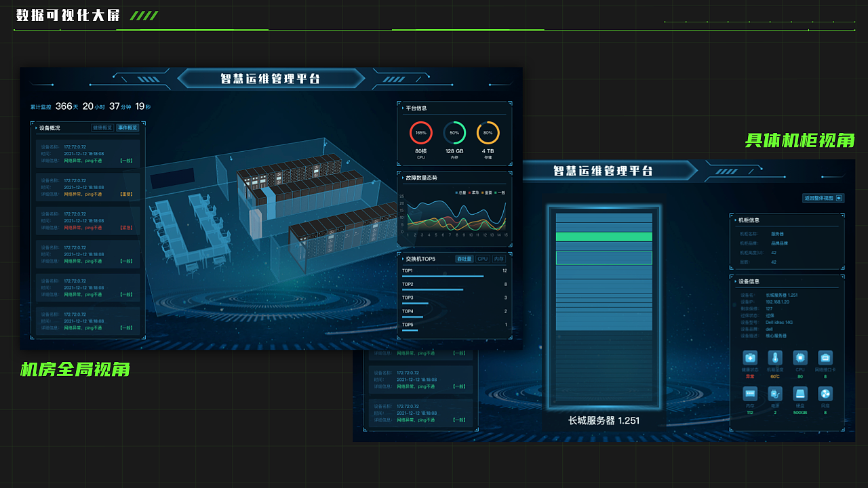The image size is (868, 488).
Task: Click the 128 GB memory value
Action: pos(454,151)
